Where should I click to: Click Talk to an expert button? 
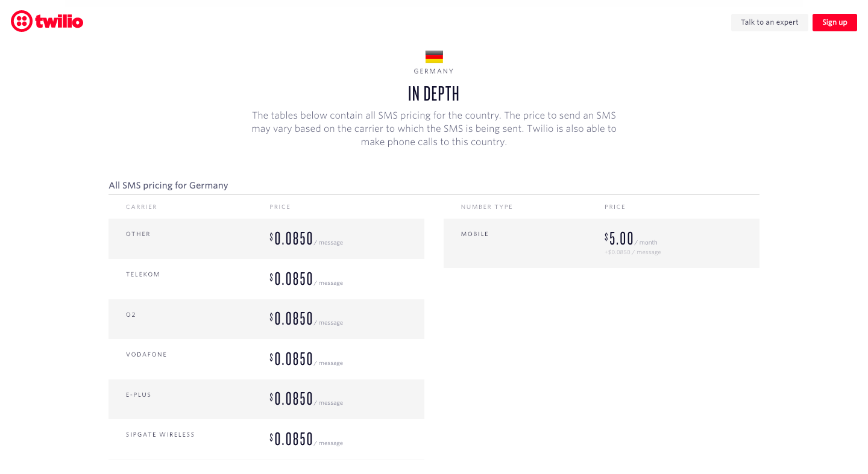click(769, 22)
